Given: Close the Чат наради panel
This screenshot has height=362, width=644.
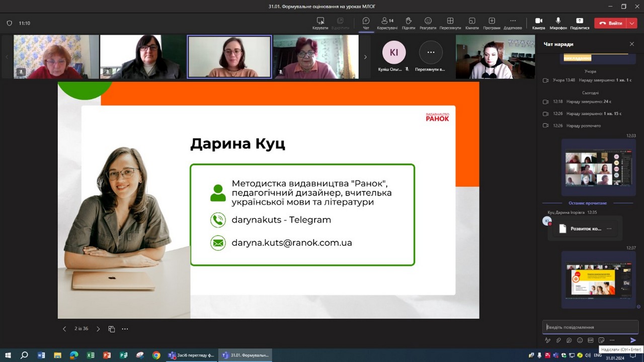Looking at the screenshot, I should coord(632,44).
